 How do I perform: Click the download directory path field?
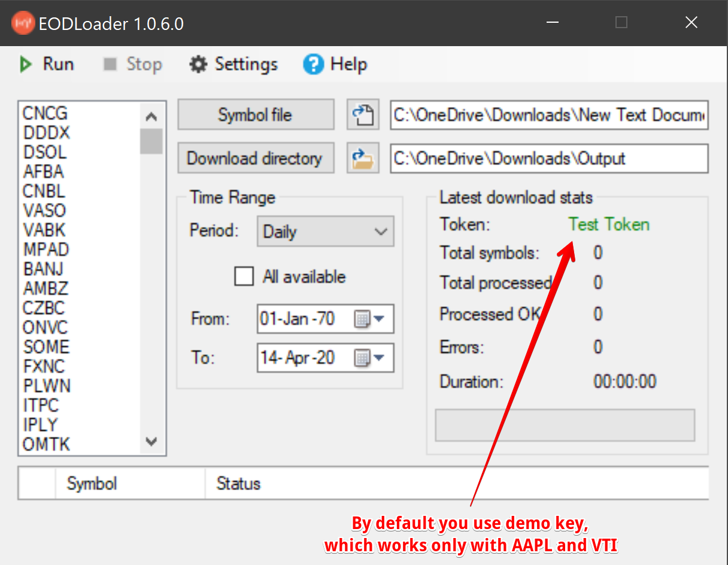(x=549, y=158)
